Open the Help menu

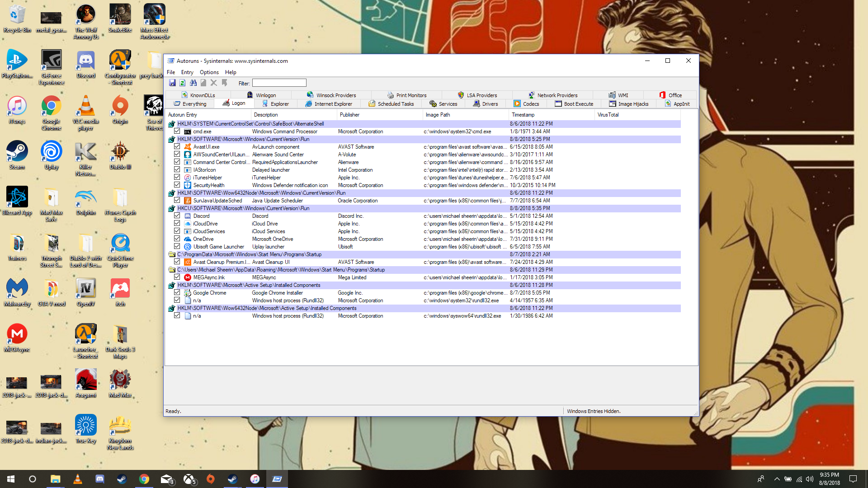pos(231,72)
